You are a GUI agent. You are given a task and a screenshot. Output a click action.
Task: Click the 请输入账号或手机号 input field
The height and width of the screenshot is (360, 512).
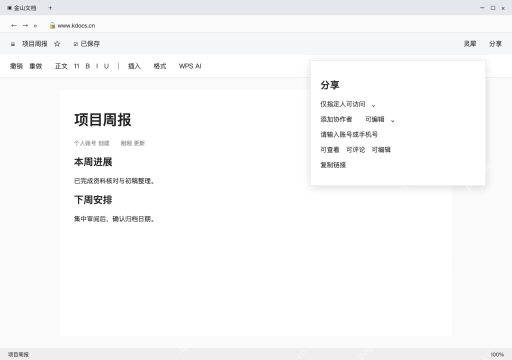[349, 134]
